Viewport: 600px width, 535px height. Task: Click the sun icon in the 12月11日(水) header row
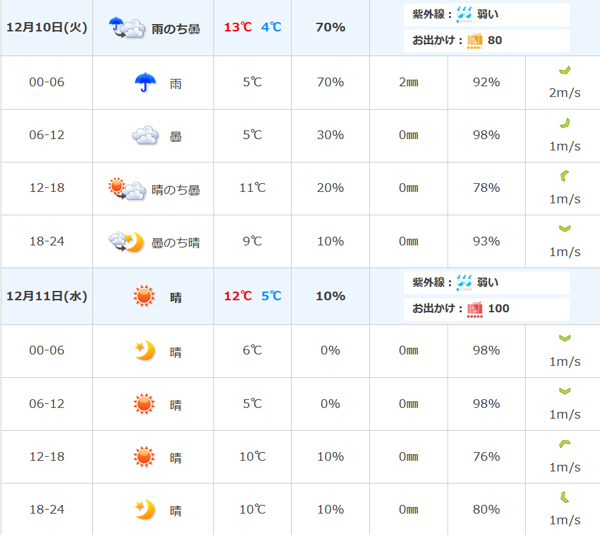145,296
